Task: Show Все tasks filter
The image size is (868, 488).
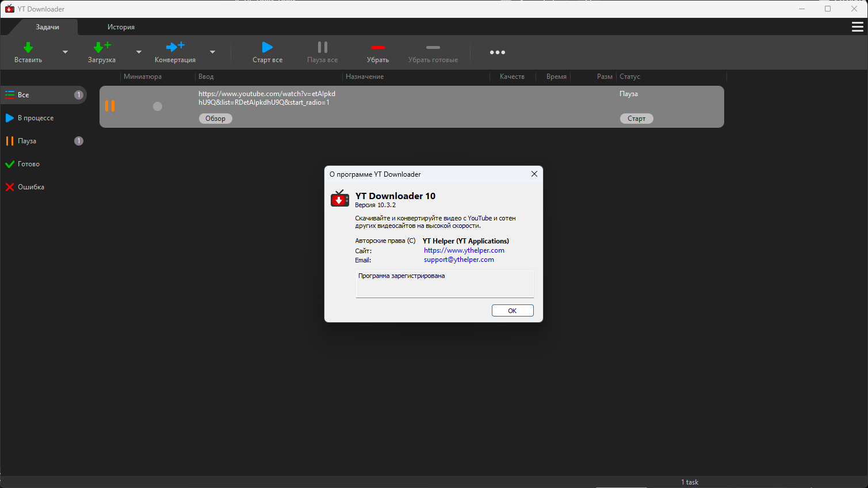Action: point(44,95)
